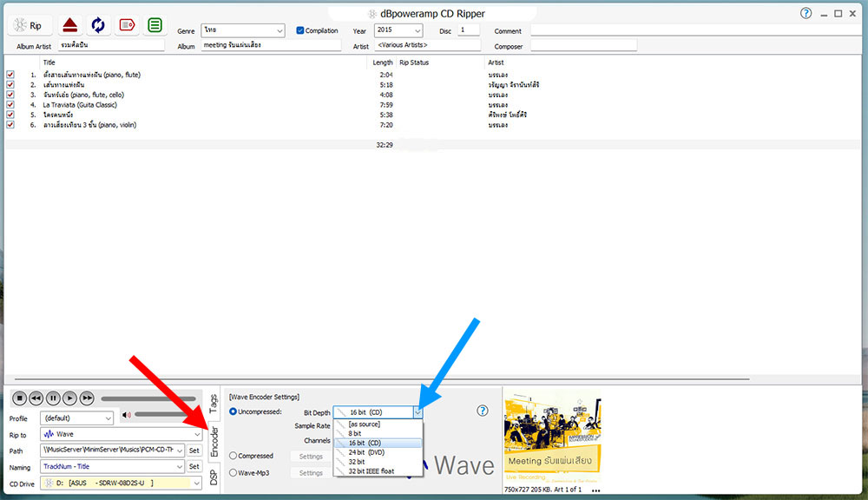Skip to the previous track

pos(36,398)
